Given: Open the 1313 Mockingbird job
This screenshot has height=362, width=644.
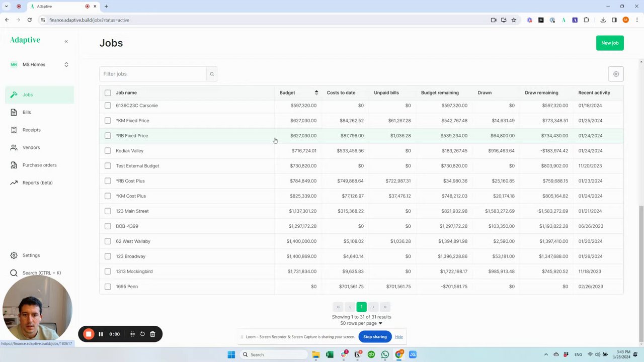Looking at the screenshot, I should [x=134, y=271].
